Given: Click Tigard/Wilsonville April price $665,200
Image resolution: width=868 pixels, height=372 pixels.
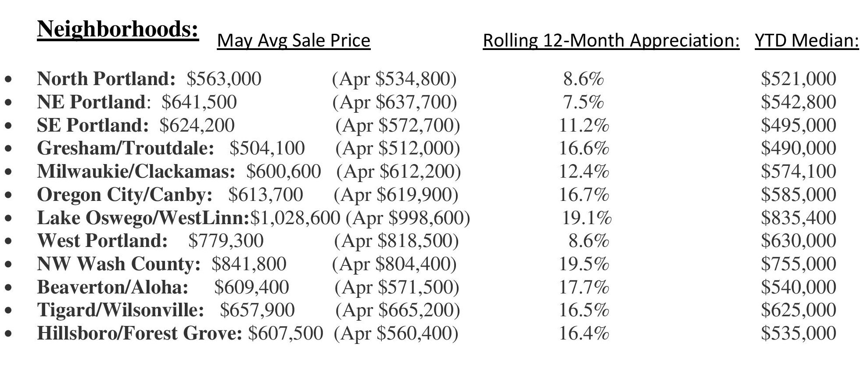Looking at the screenshot, I should (x=398, y=310).
